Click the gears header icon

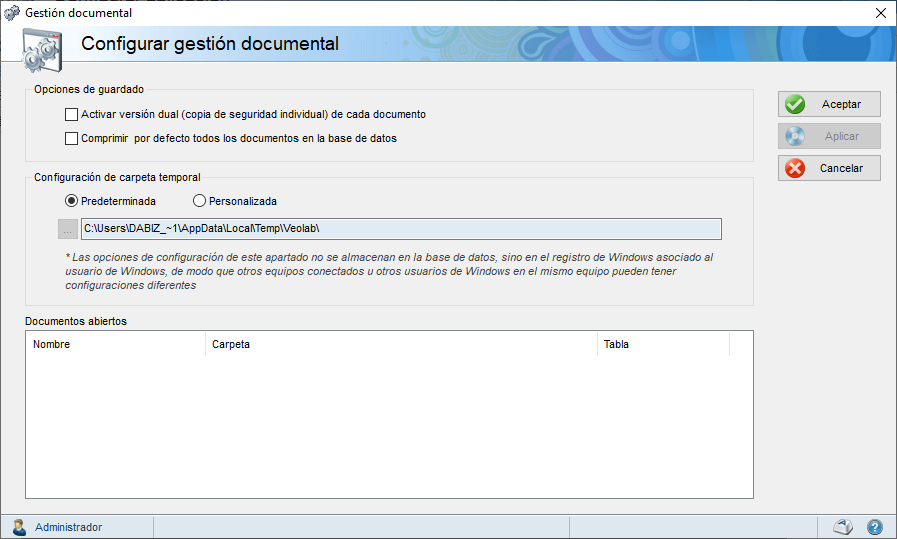tap(41, 50)
